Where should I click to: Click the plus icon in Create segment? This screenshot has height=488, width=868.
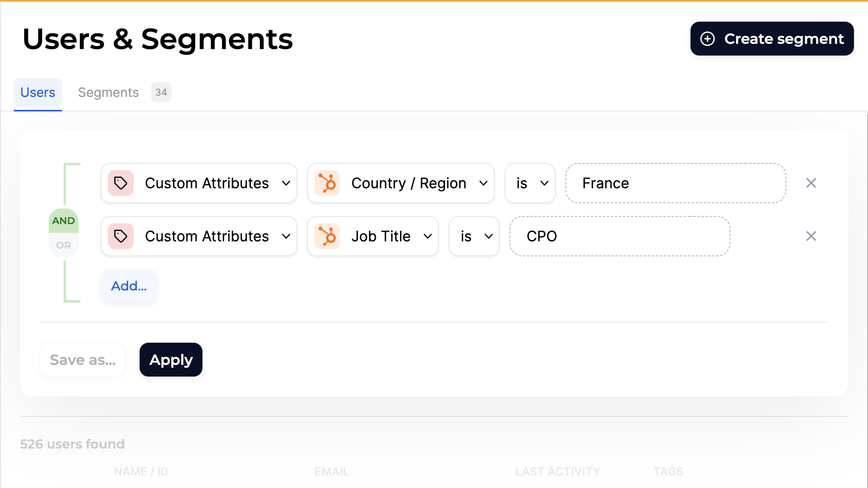[x=707, y=39]
